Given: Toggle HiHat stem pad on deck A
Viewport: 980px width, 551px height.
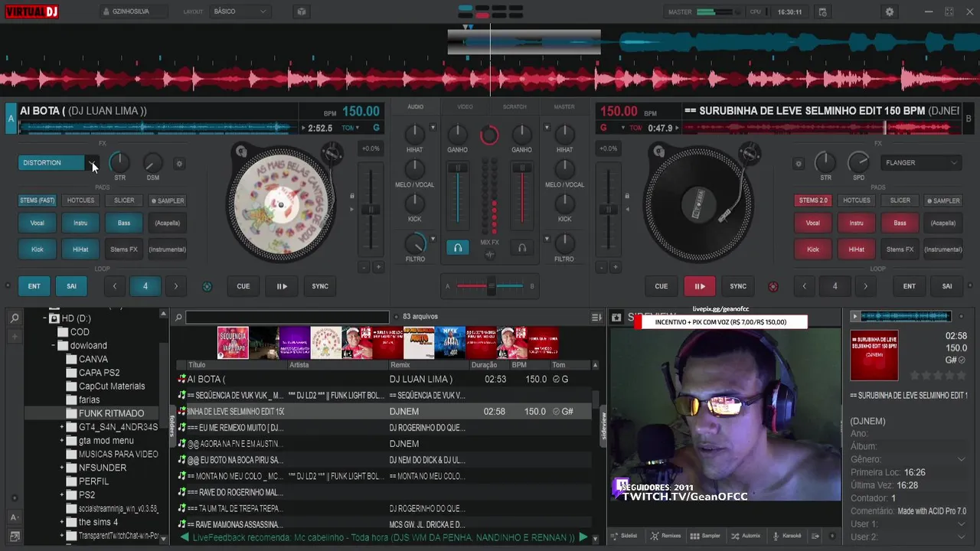Looking at the screenshot, I should coord(80,249).
